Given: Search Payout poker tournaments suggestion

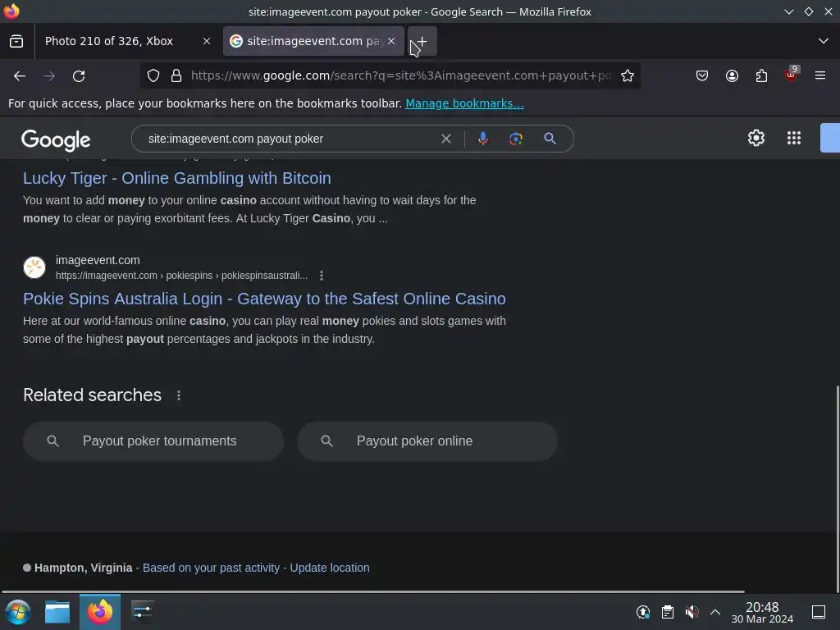Looking at the screenshot, I should (153, 441).
